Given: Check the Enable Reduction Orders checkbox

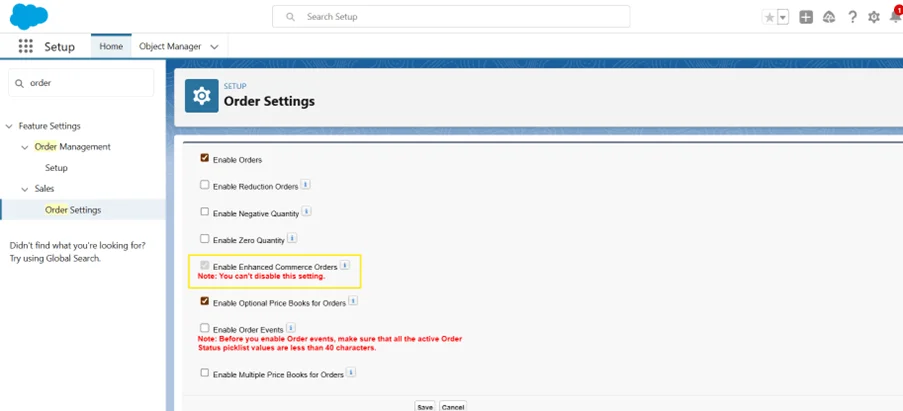Looking at the screenshot, I should [x=204, y=185].
